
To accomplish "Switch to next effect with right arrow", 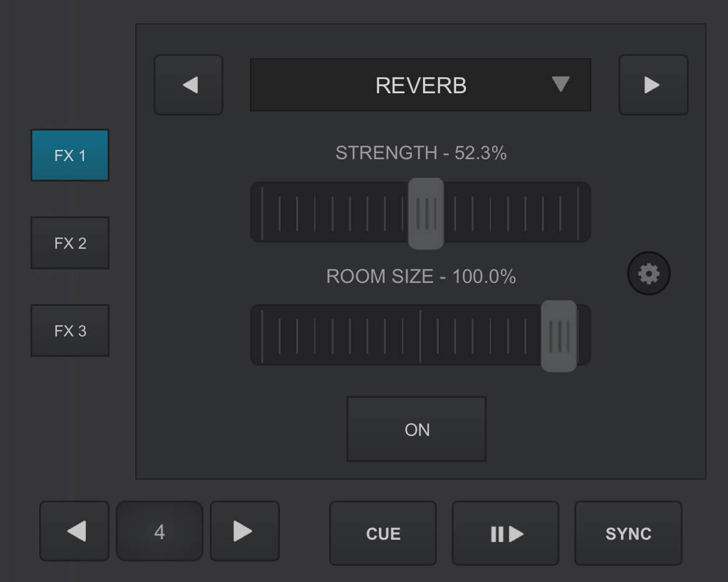I will point(653,85).
